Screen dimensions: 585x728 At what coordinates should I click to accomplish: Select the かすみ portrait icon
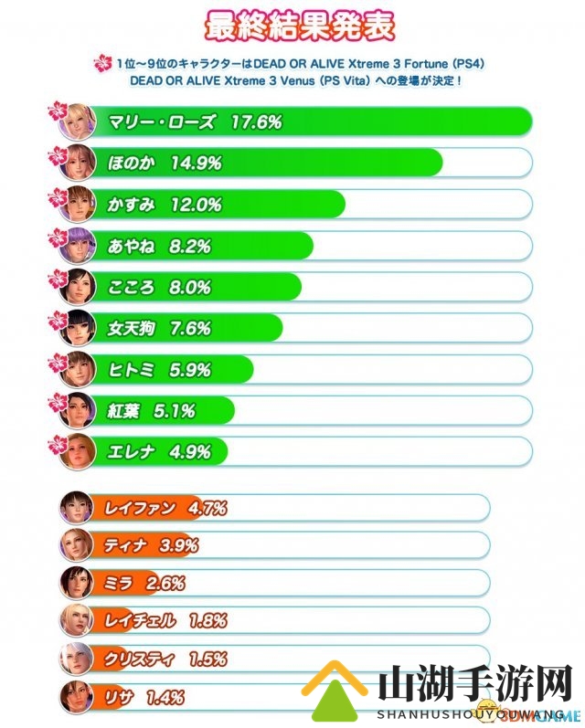click(x=77, y=205)
